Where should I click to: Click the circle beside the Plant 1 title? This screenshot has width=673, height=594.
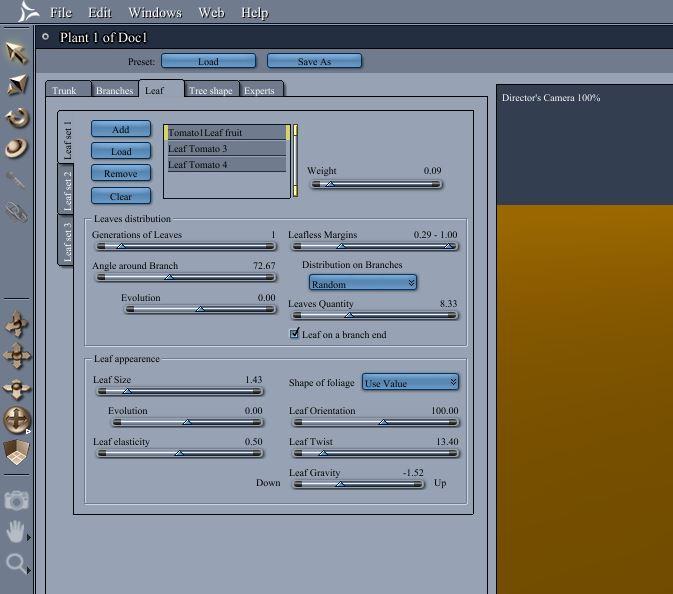click(x=45, y=37)
